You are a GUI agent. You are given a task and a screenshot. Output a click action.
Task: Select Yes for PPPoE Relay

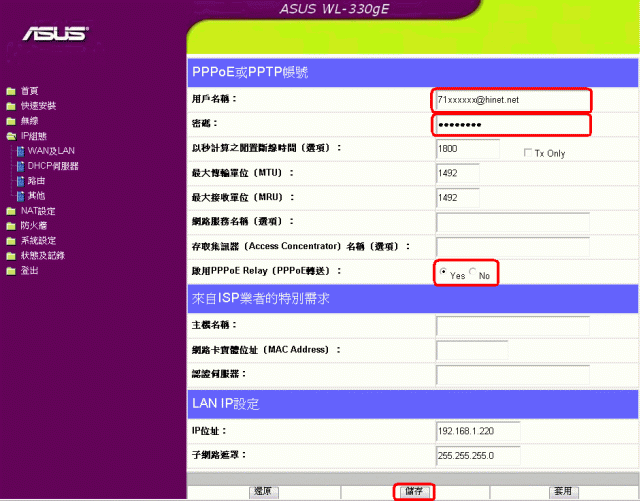pos(443,272)
